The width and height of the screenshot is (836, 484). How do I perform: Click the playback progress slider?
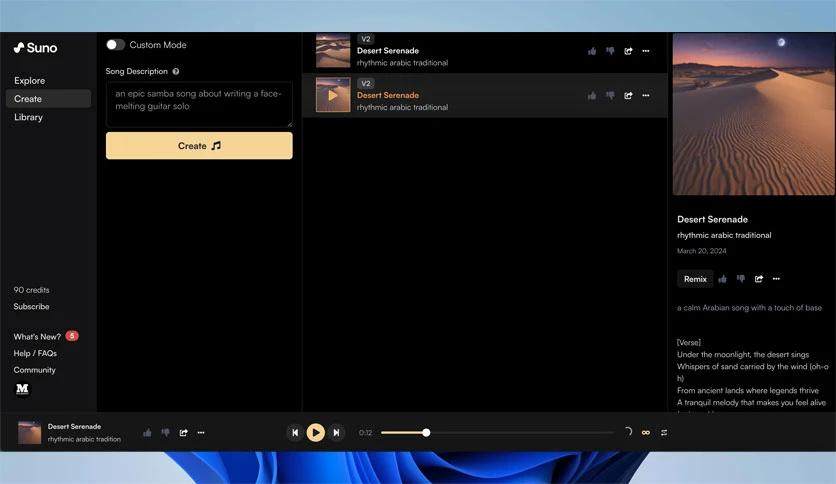[x=497, y=432]
